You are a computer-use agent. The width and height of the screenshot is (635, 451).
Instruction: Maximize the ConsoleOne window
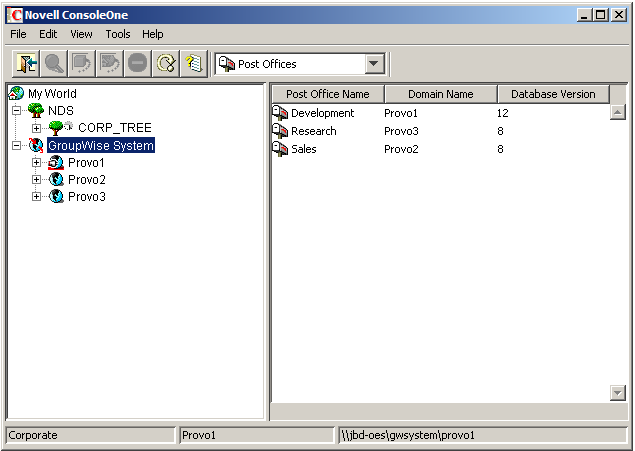(x=601, y=15)
